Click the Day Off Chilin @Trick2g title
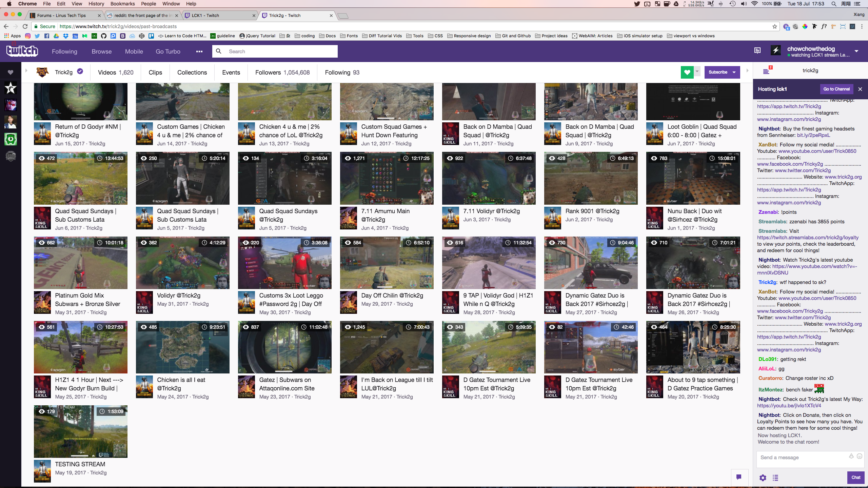This screenshot has height=488, width=868. click(x=392, y=296)
